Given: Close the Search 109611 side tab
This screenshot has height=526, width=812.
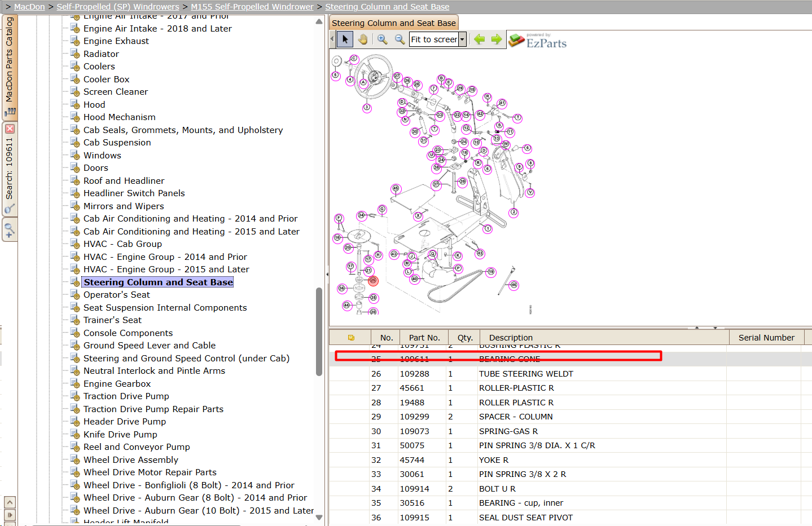Looking at the screenshot, I should pos(10,129).
